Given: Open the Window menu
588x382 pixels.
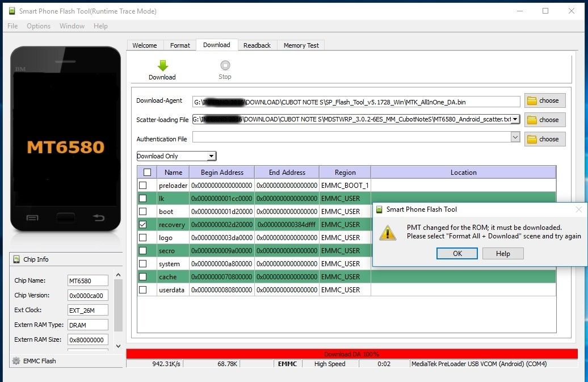Looking at the screenshot, I should [x=72, y=26].
